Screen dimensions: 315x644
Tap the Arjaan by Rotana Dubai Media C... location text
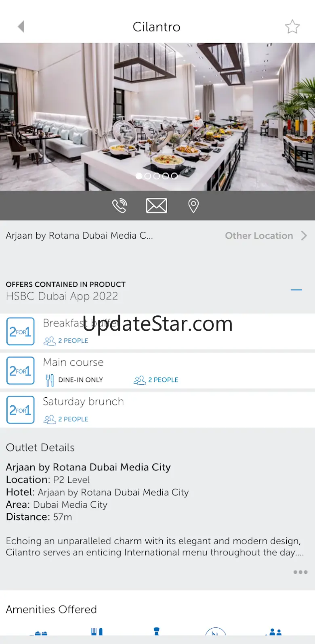pyautogui.click(x=79, y=236)
